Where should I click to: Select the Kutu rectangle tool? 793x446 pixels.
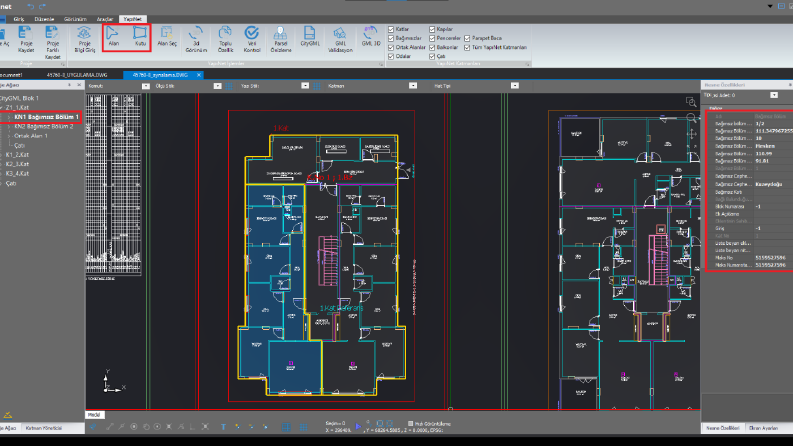pos(140,37)
